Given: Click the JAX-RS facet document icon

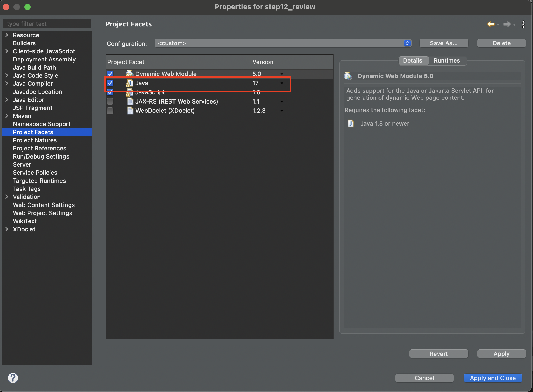Looking at the screenshot, I should point(130,101).
